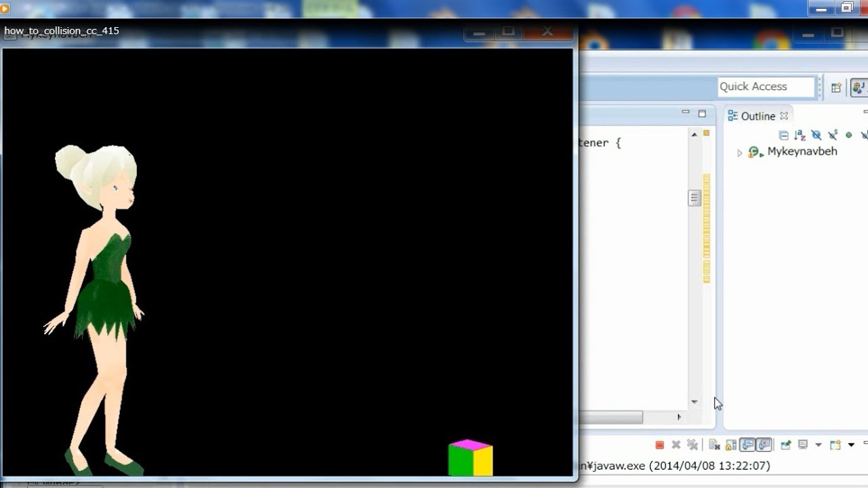The image size is (868, 488).
Task: Click the editor scroll-up arrow
Action: (x=694, y=135)
